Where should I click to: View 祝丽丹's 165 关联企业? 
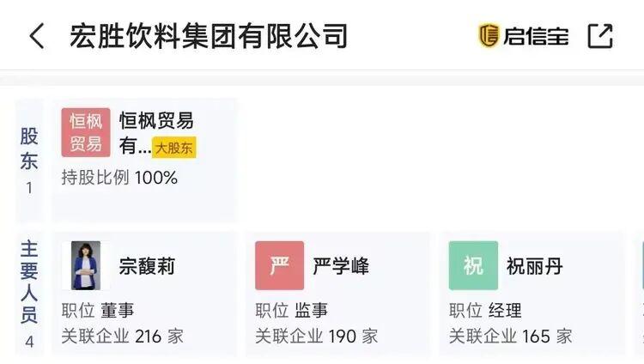click(x=510, y=336)
